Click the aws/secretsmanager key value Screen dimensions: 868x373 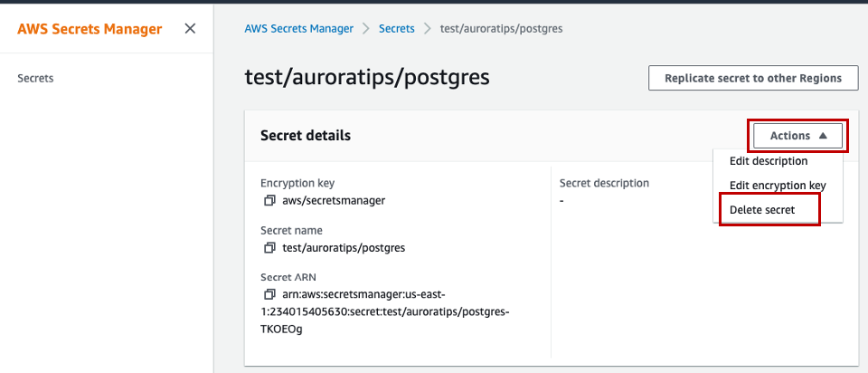coord(334,201)
